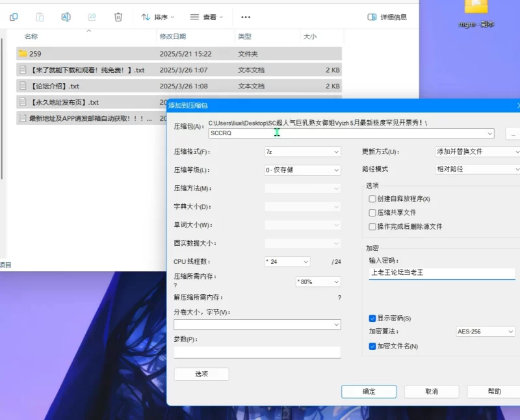Open the three-dot more options menu
The height and width of the screenshot is (420, 520).
246,18
